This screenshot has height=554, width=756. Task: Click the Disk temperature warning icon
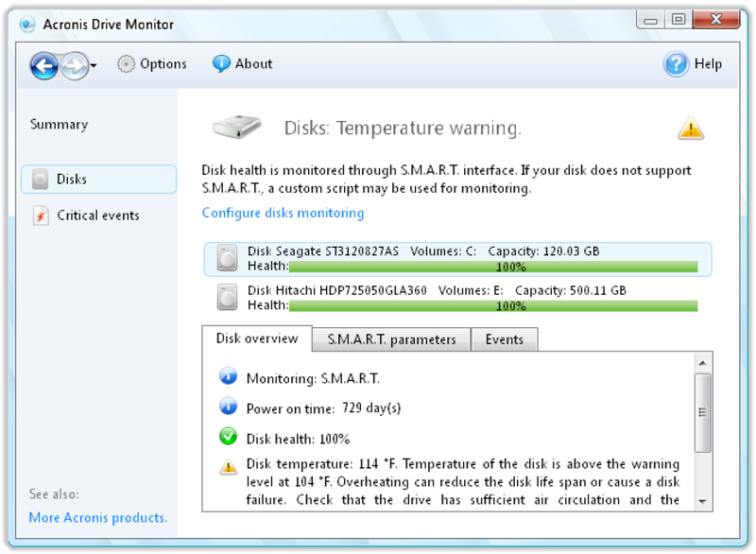click(228, 466)
